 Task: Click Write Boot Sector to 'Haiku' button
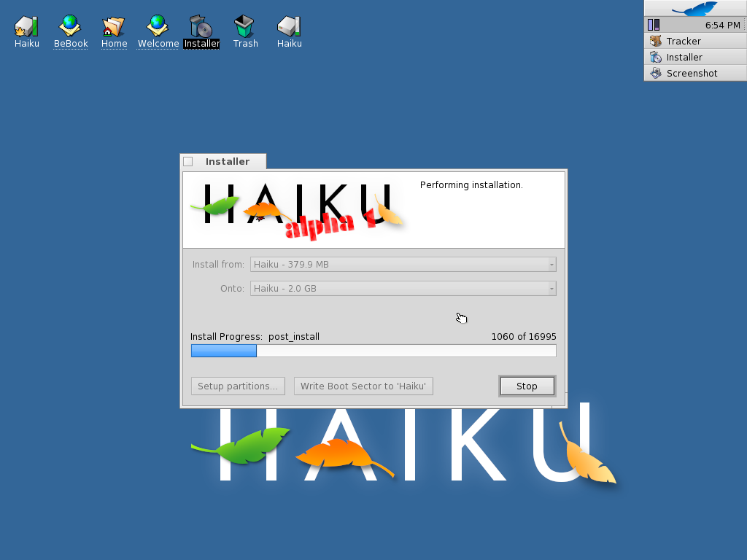pos(363,386)
